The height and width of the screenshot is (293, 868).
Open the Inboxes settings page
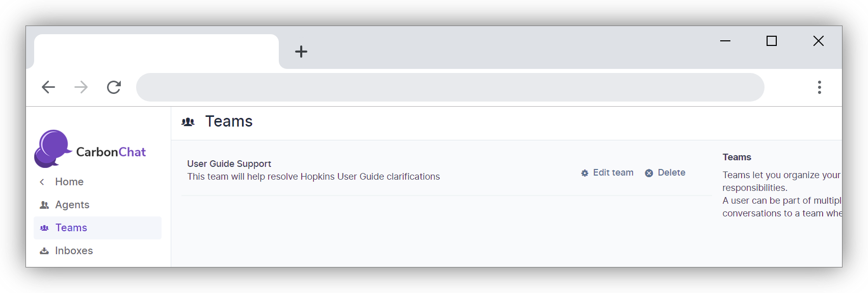(x=74, y=251)
